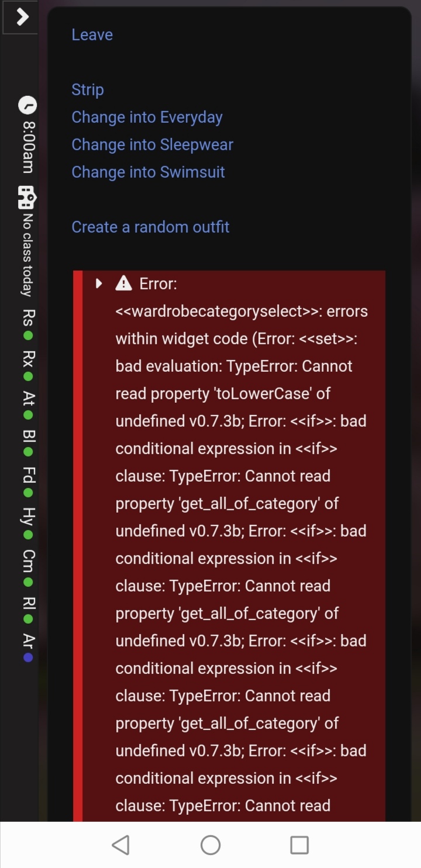The width and height of the screenshot is (421, 868).
Task: Tap the Android home circle button
Action: (210, 845)
